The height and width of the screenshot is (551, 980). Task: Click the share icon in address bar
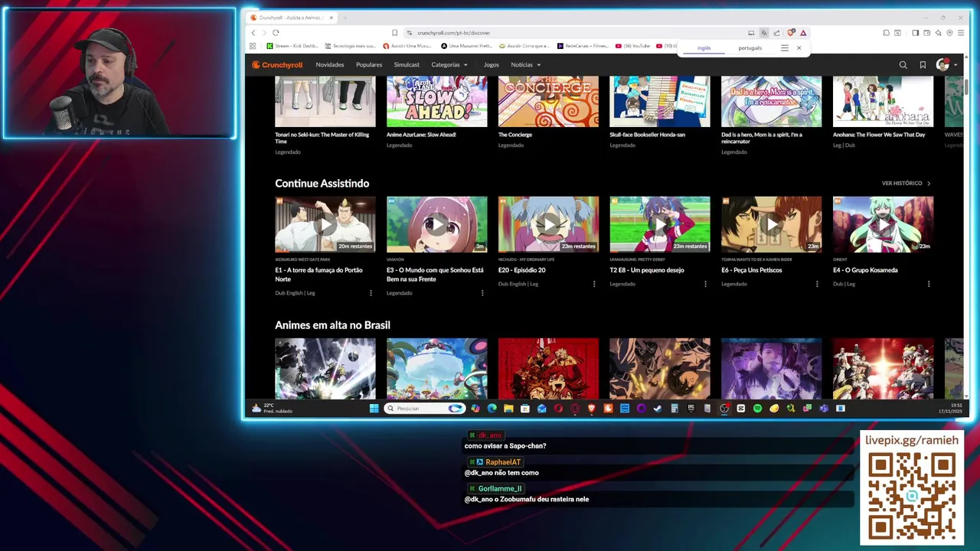[x=776, y=33]
